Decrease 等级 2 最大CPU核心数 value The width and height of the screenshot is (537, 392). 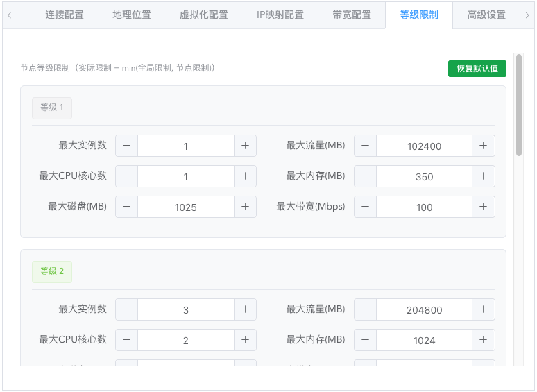[126, 340]
